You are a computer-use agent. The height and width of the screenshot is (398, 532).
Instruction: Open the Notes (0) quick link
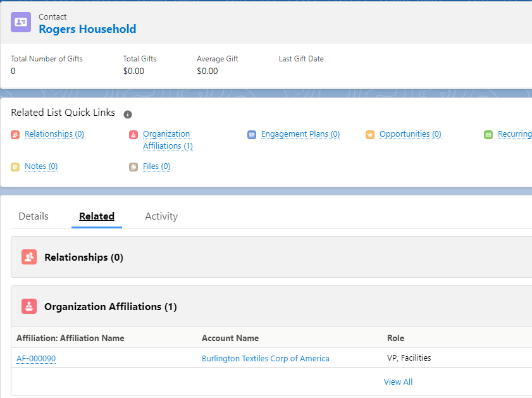pos(41,166)
